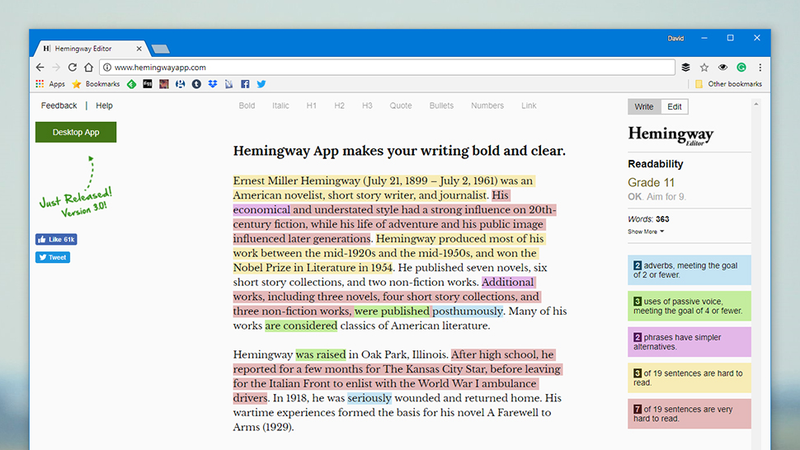The width and height of the screenshot is (800, 450).
Task: Click the Tweet button
Action: point(53,258)
